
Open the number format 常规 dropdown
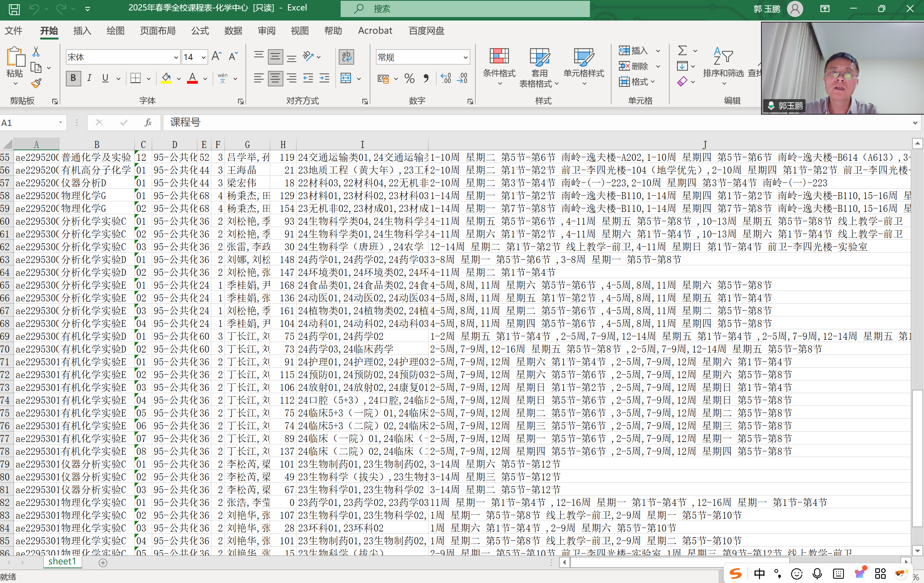[465, 58]
